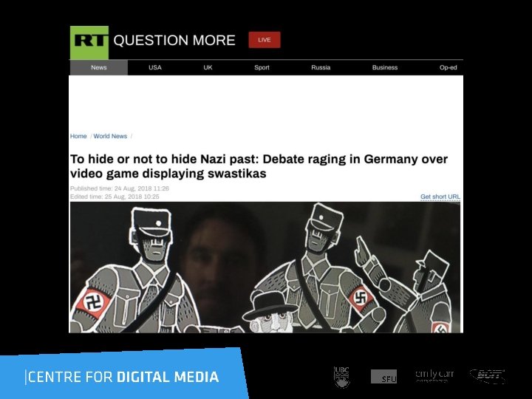The width and height of the screenshot is (532, 399).
Task: Open the red LIVE button
Action: [265, 40]
